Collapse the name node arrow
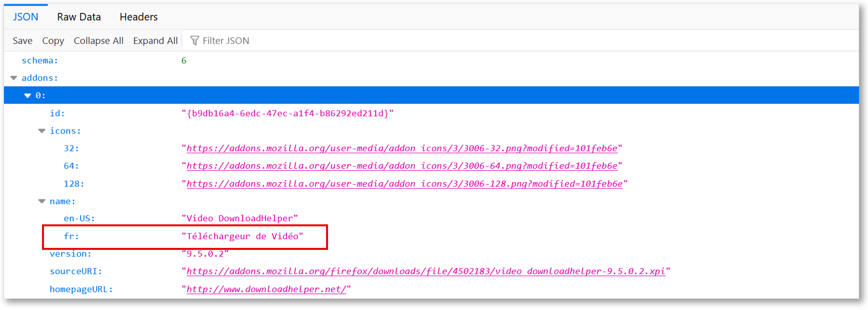Image resolution: width=868 pixels, height=310 pixels. 42,202
